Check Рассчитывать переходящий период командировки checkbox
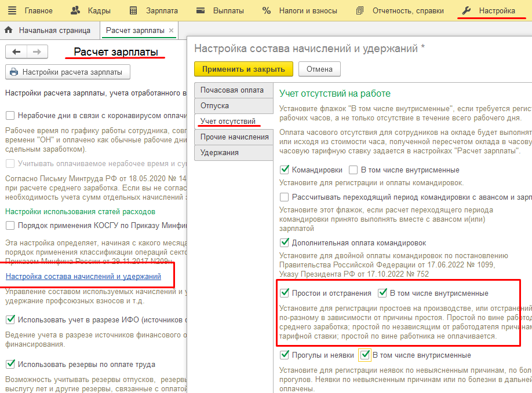 [285, 197]
